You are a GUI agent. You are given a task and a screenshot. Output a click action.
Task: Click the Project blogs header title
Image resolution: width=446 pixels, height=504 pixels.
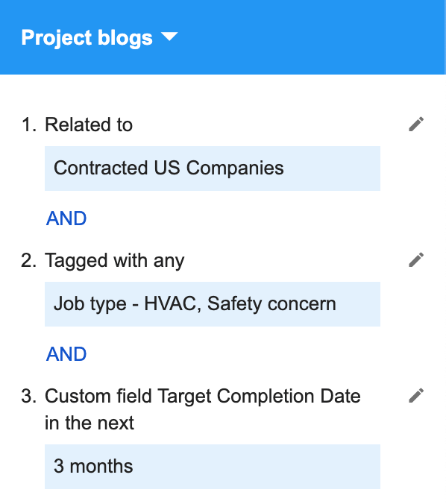pyautogui.click(x=87, y=38)
